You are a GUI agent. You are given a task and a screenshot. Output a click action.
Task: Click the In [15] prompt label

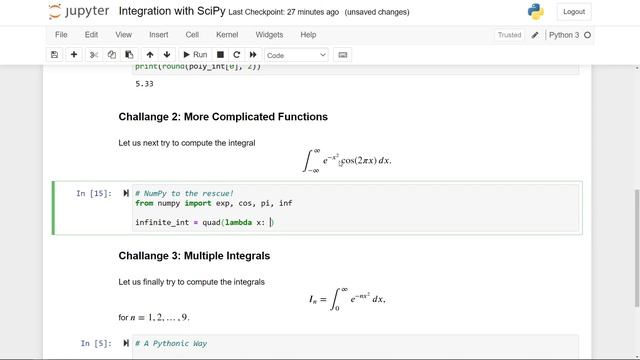click(94, 193)
